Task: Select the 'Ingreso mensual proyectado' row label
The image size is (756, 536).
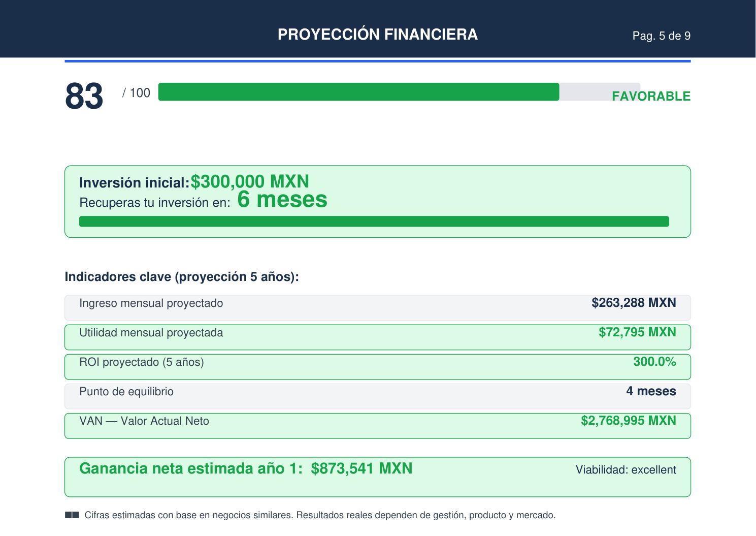Action: [151, 303]
